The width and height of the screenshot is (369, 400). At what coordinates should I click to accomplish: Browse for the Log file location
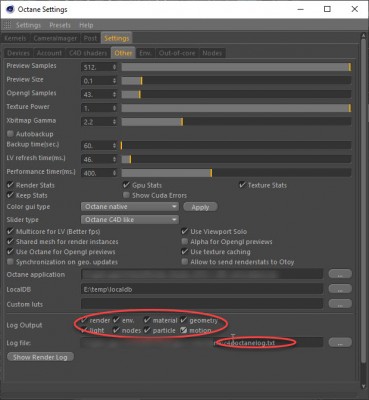[340, 342]
